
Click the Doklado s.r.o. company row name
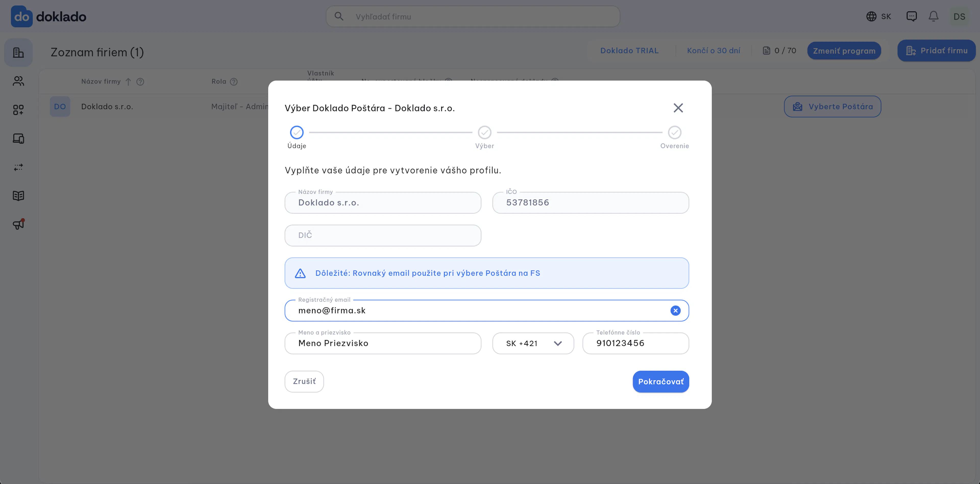(107, 106)
